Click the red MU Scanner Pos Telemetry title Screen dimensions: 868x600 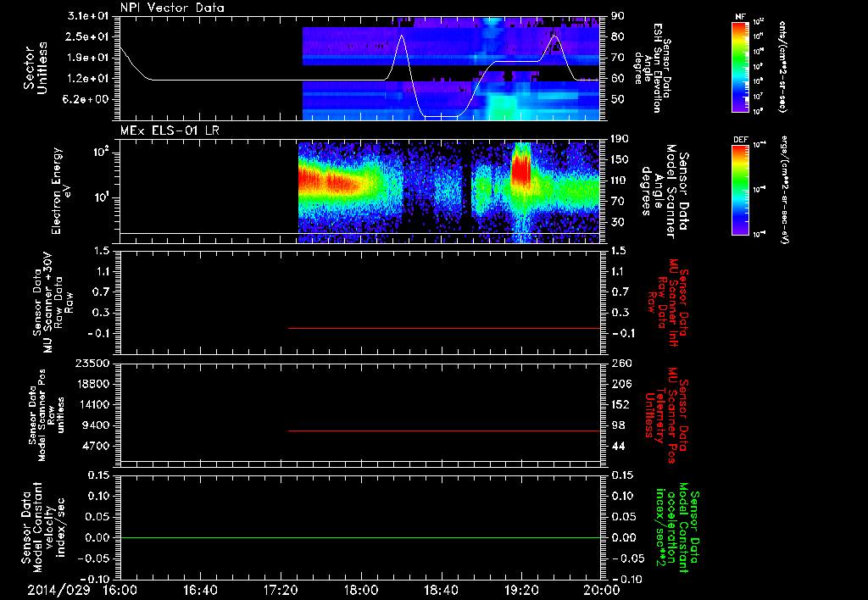point(666,415)
